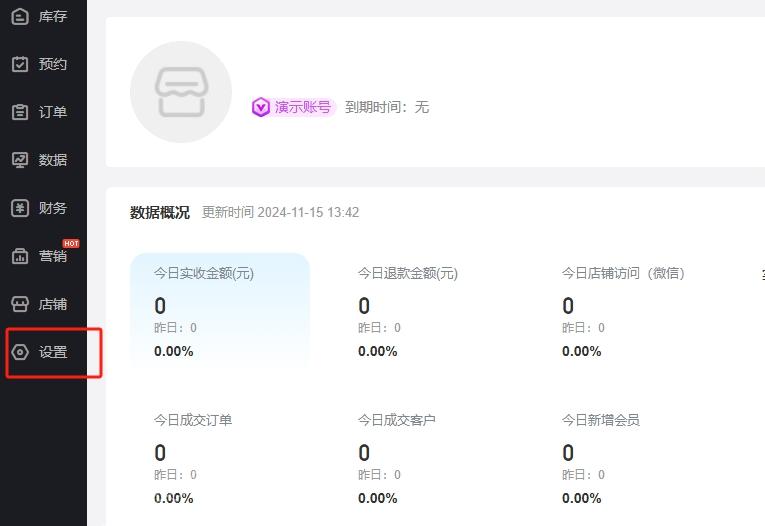The image size is (765, 526).
Task: Click the purple demo account badge icon
Action: (x=261, y=107)
